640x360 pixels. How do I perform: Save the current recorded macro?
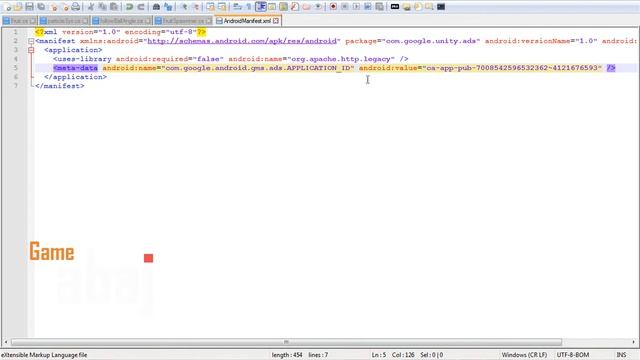click(x=379, y=7)
